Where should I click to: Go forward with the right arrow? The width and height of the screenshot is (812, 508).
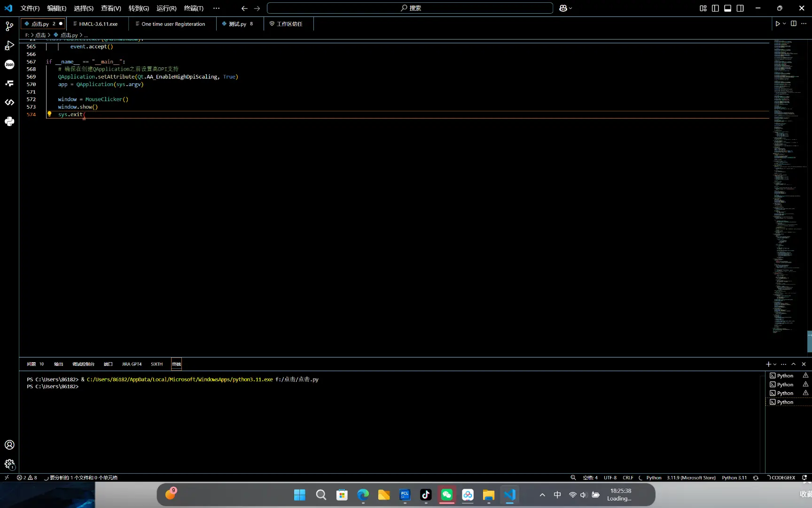click(x=257, y=8)
